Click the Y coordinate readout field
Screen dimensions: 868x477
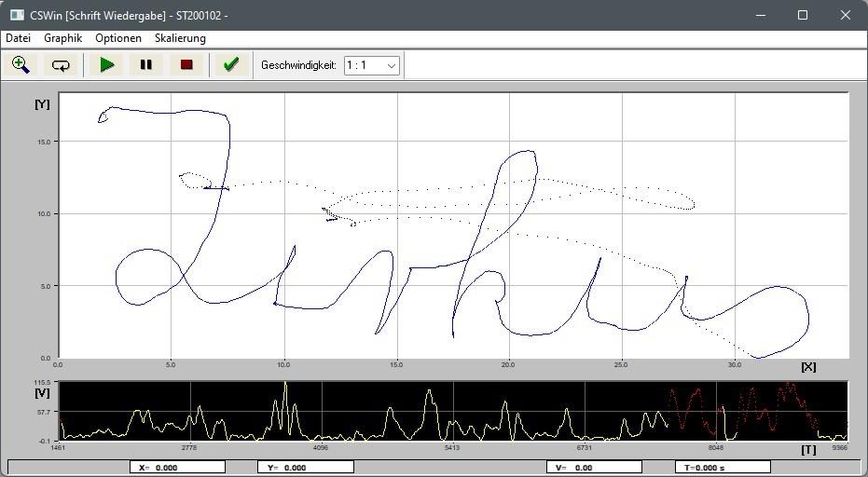click(306, 468)
